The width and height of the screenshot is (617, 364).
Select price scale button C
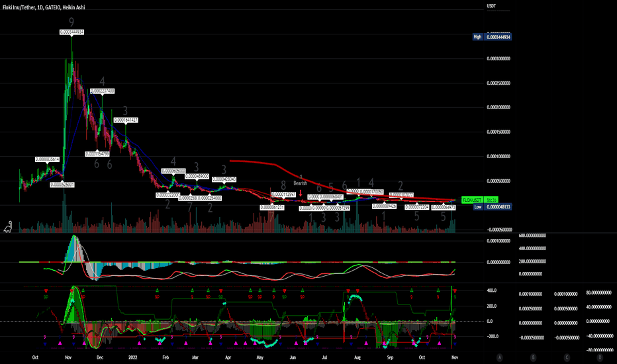[x=567, y=357]
